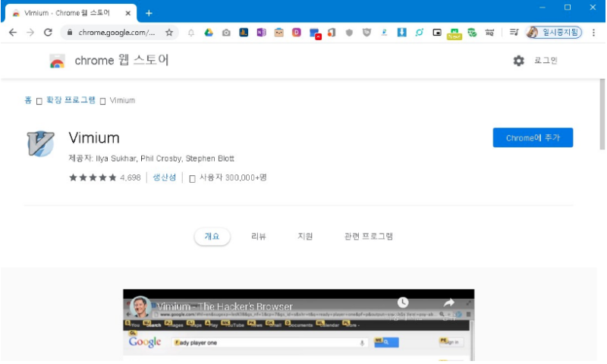
Task: Click the blue download arrow extension icon
Action: tap(402, 33)
